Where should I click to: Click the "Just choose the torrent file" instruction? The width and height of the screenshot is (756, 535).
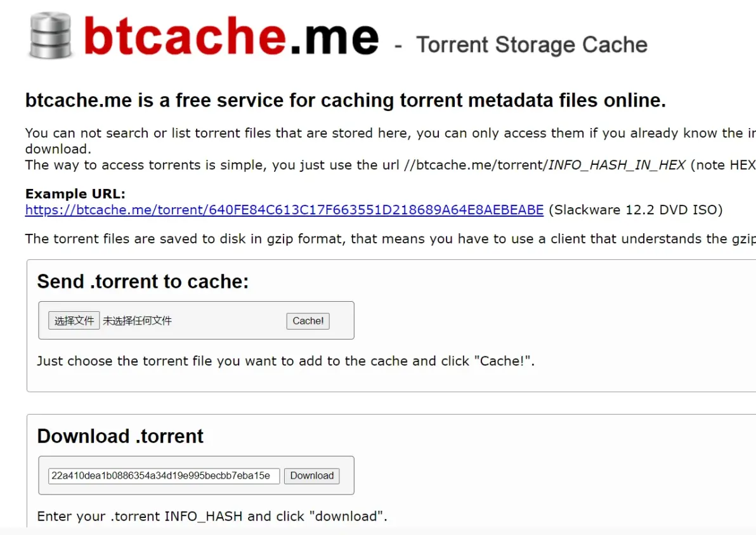coord(285,361)
